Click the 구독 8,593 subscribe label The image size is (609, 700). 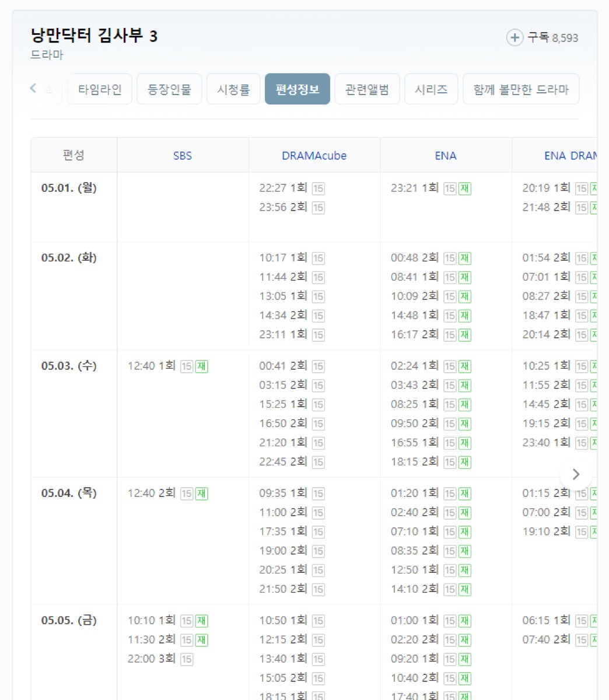(553, 38)
